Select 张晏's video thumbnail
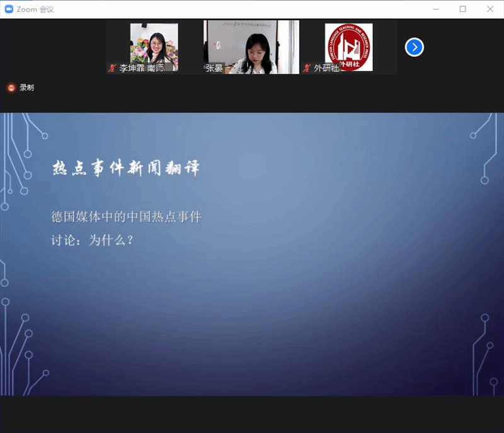The width and height of the screenshot is (504, 433). 251,44
